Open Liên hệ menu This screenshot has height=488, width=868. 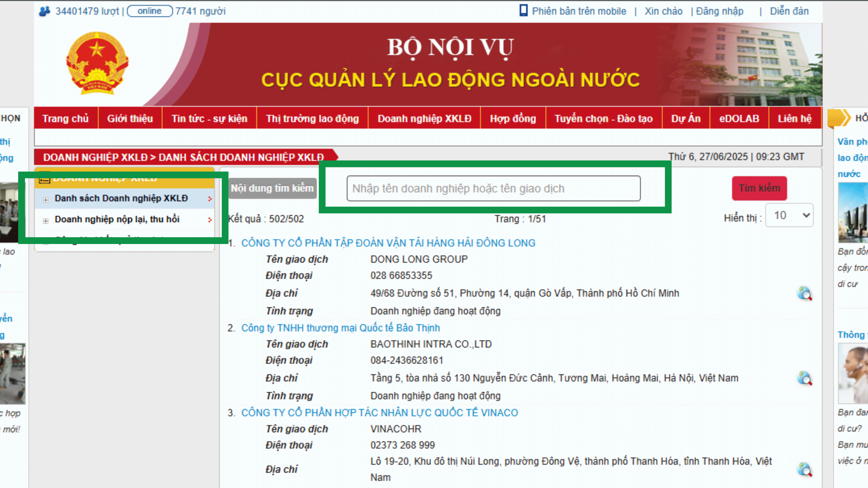(795, 118)
